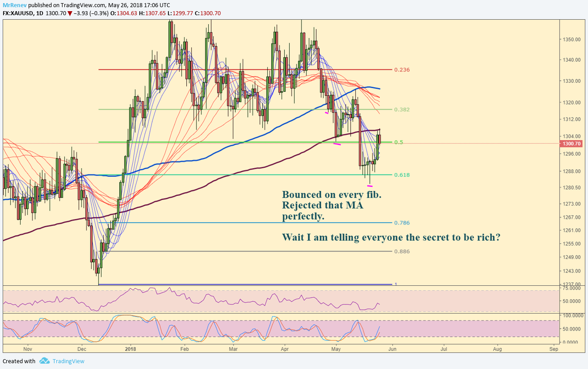
Task: Click the Aug label on time axis
Action: 497,348
